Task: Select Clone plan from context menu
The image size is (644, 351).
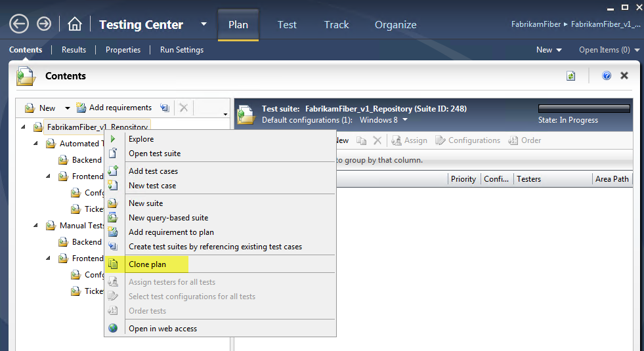Action: pos(147,264)
